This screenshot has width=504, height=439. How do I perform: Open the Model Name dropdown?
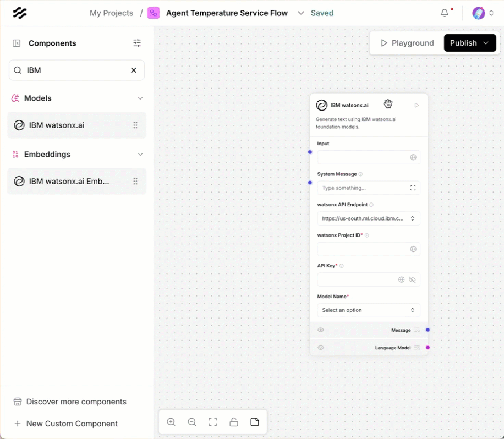click(369, 310)
